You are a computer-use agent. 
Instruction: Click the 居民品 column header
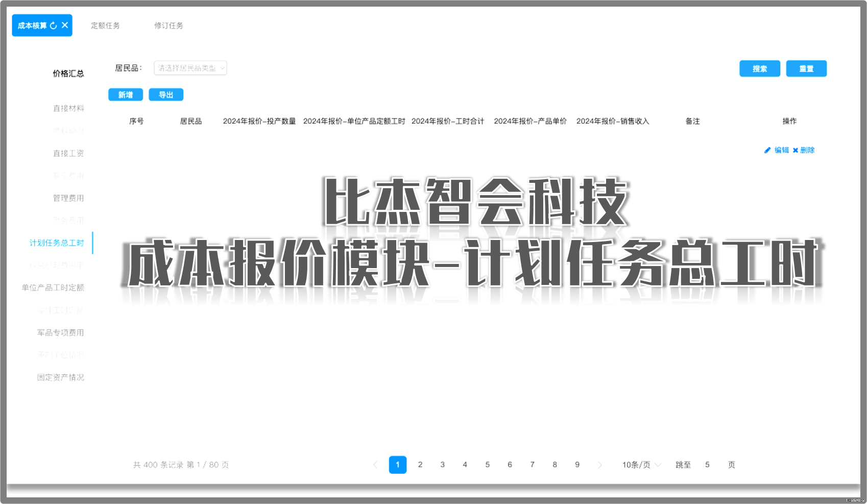191,121
